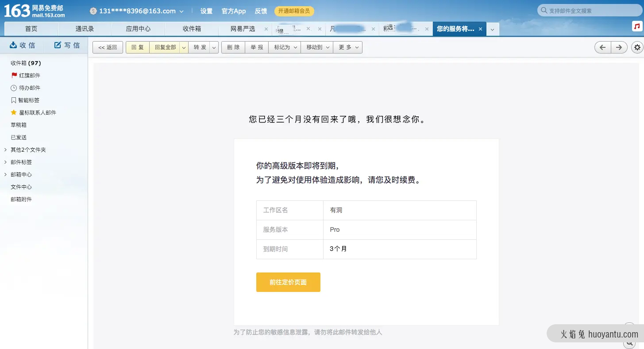Click the 反馈 feedback link

click(x=261, y=11)
